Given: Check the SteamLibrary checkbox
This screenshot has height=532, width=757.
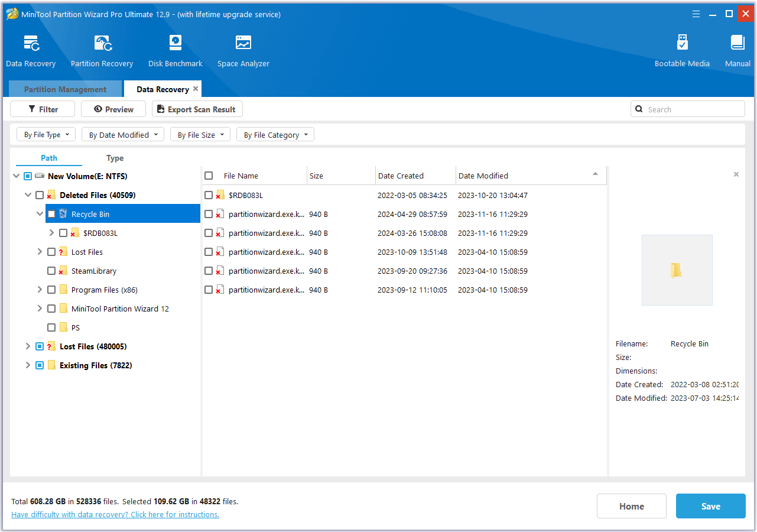Looking at the screenshot, I should tap(51, 271).
